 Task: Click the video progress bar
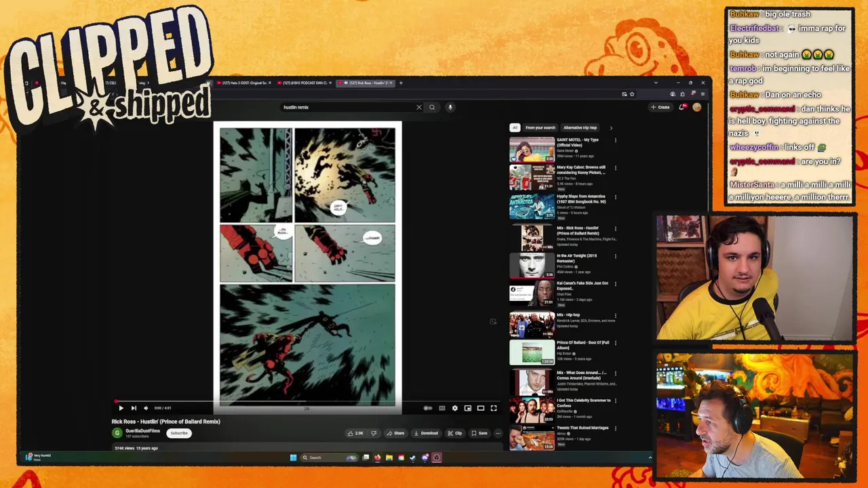point(307,401)
